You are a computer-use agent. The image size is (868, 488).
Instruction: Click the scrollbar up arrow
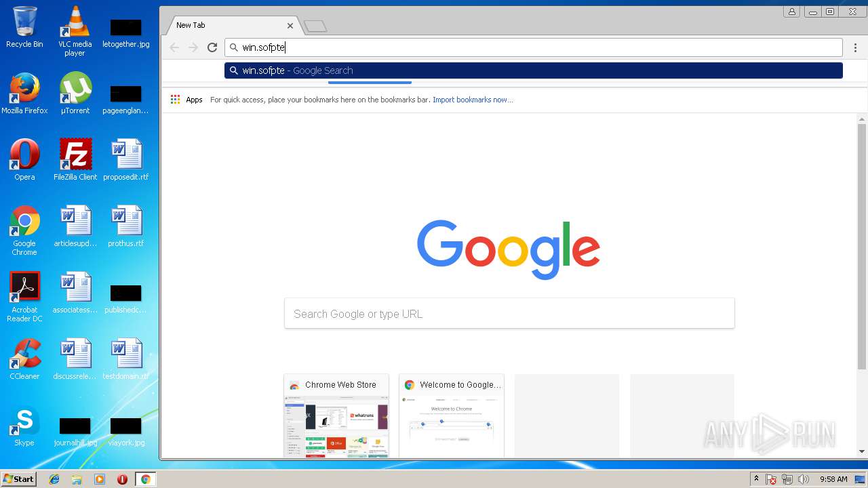[x=862, y=119]
